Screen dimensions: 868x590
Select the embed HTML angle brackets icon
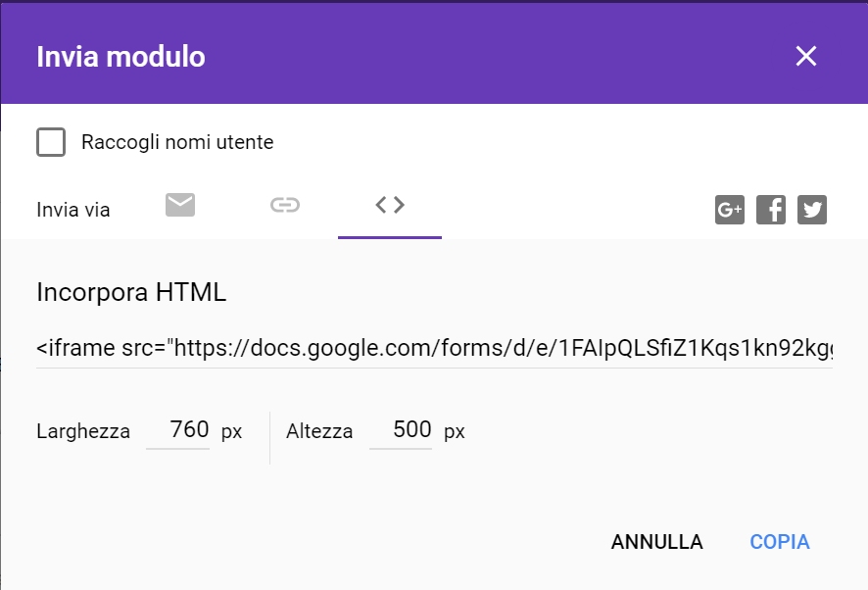point(390,205)
